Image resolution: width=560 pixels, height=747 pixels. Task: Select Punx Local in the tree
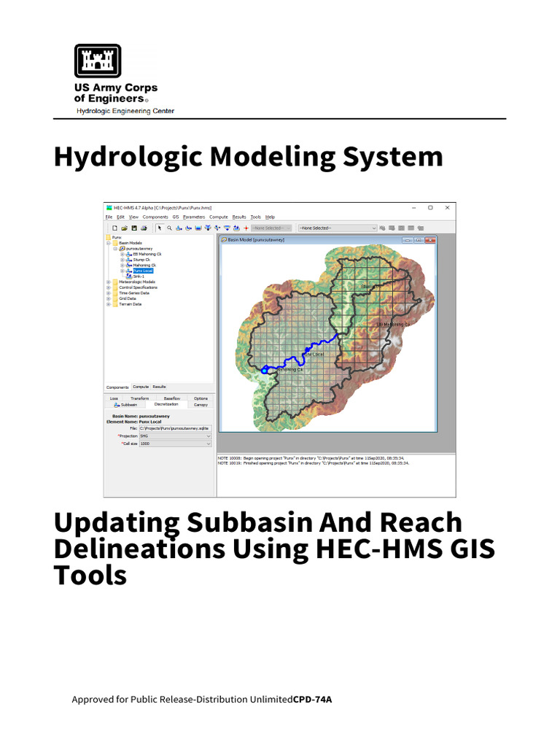click(143, 271)
